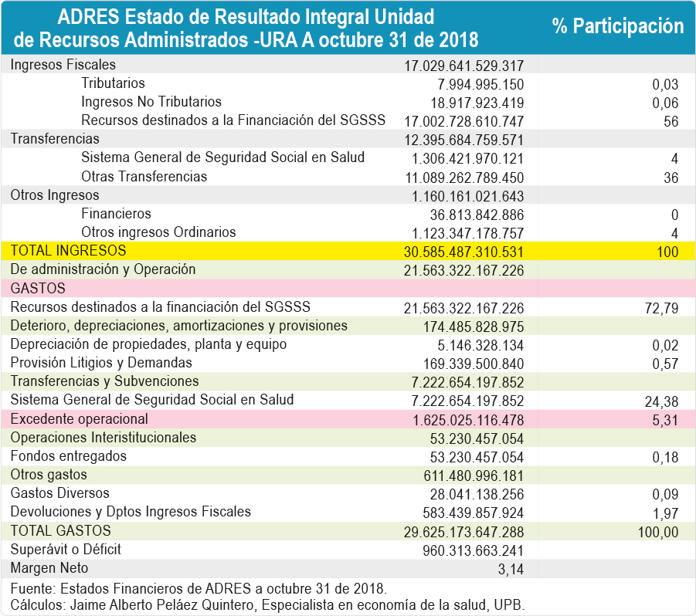Click the yellow 'TOTAL INGRESOS' row label
The width and height of the screenshot is (696, 616).
(68, 251)
